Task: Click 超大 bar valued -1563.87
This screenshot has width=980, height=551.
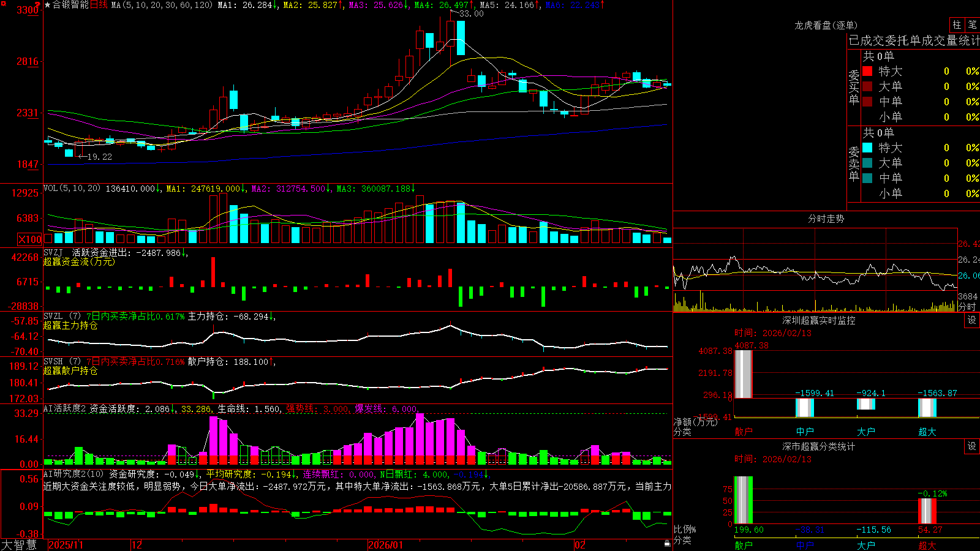Action: pos(927,408)
